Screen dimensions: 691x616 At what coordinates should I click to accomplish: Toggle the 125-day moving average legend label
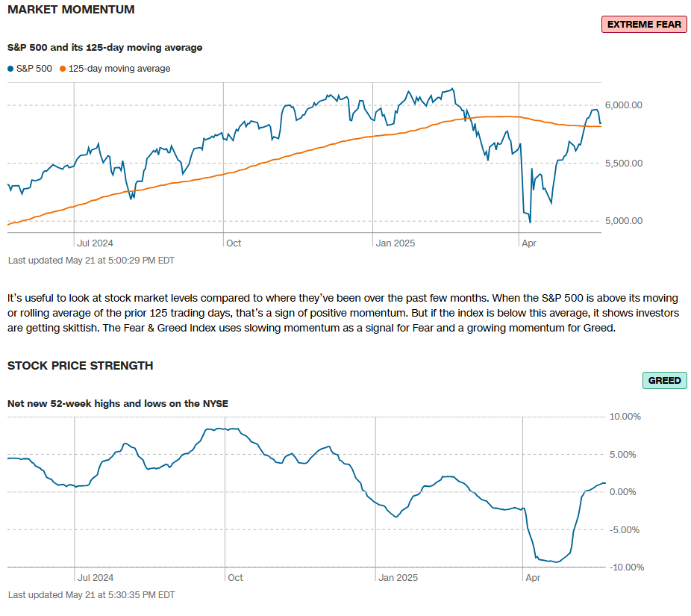[x=119, y=69]
